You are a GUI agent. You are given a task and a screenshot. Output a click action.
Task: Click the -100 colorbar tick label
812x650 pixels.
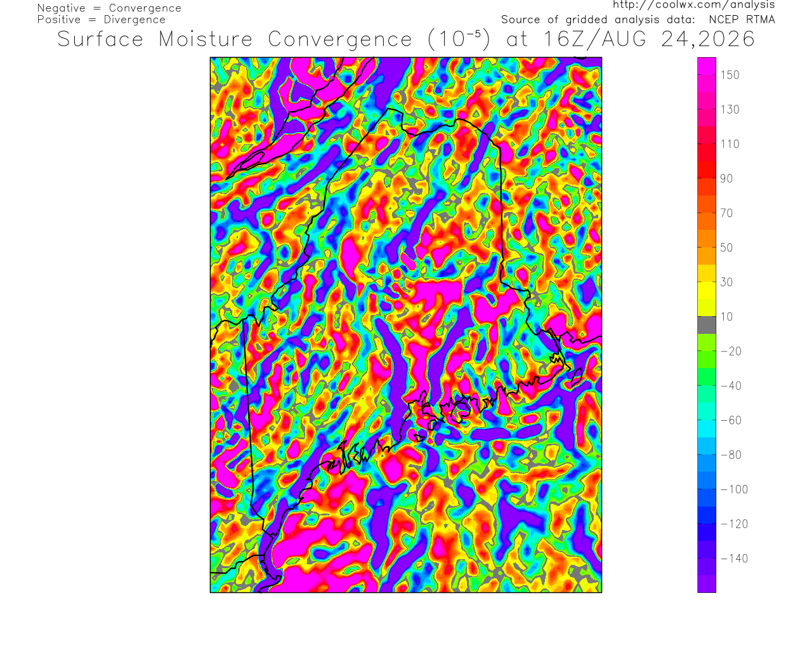point(735,489)
